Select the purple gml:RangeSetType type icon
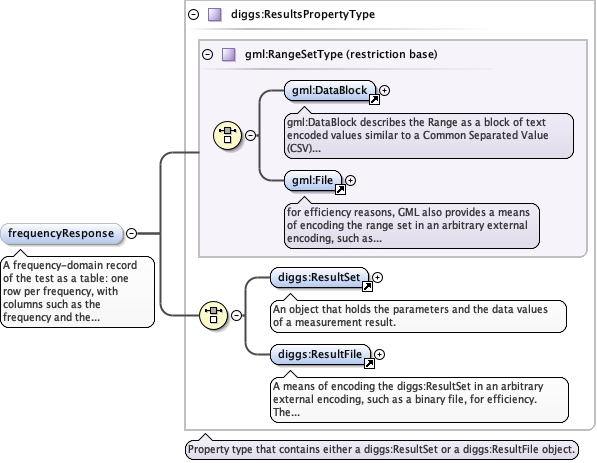Image resolution: width=597 pixels, height=463 pixels. (228, 54)
